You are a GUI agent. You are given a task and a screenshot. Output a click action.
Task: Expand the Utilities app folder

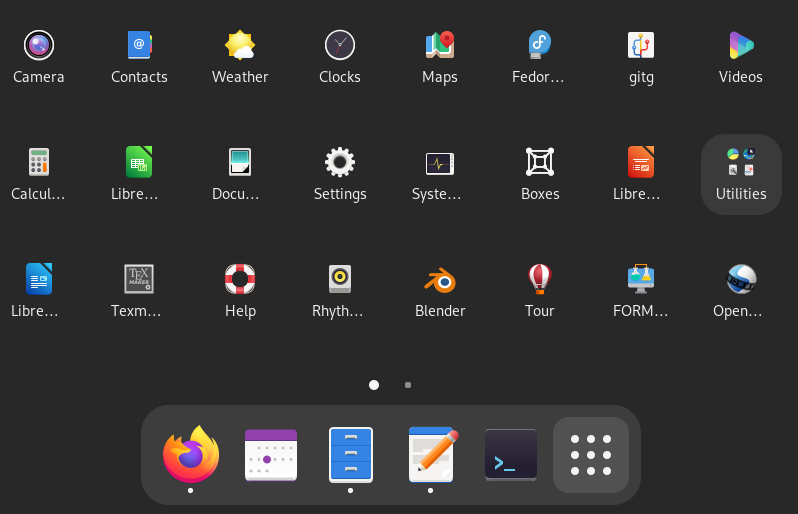click(x=741, y=173)
